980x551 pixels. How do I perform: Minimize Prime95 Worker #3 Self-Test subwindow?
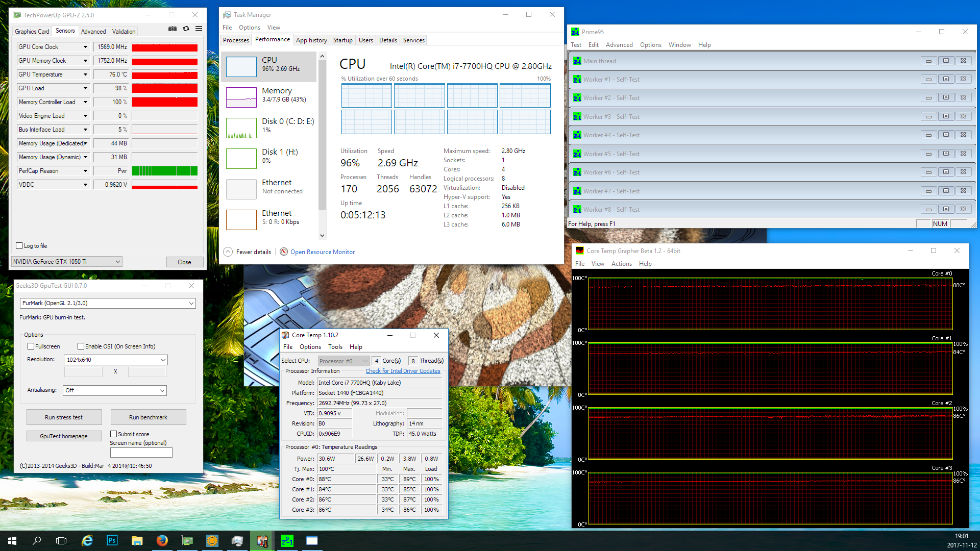tap(928, 116)
